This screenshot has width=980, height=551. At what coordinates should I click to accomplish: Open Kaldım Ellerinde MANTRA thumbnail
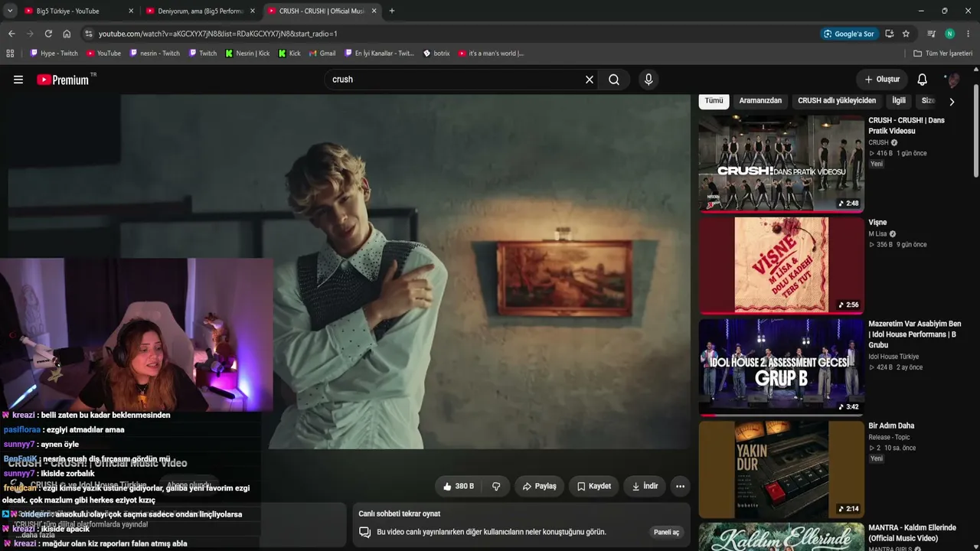781,536
